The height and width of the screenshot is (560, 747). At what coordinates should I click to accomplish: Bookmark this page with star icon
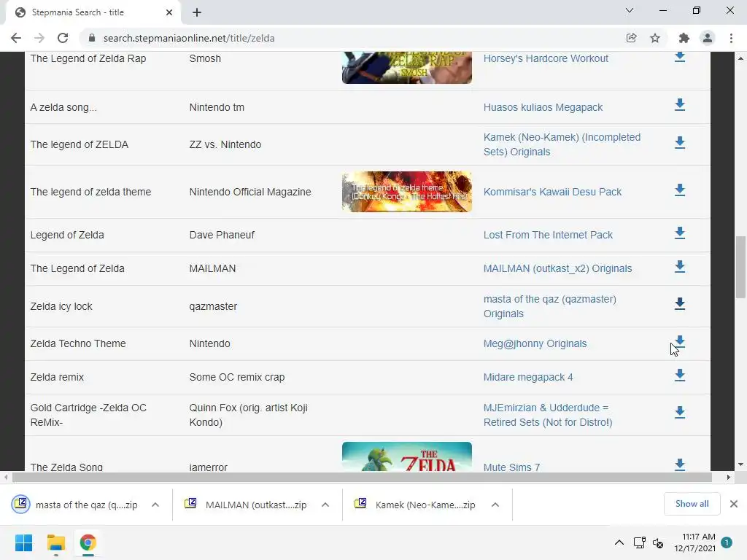click(x=655, y=38)
